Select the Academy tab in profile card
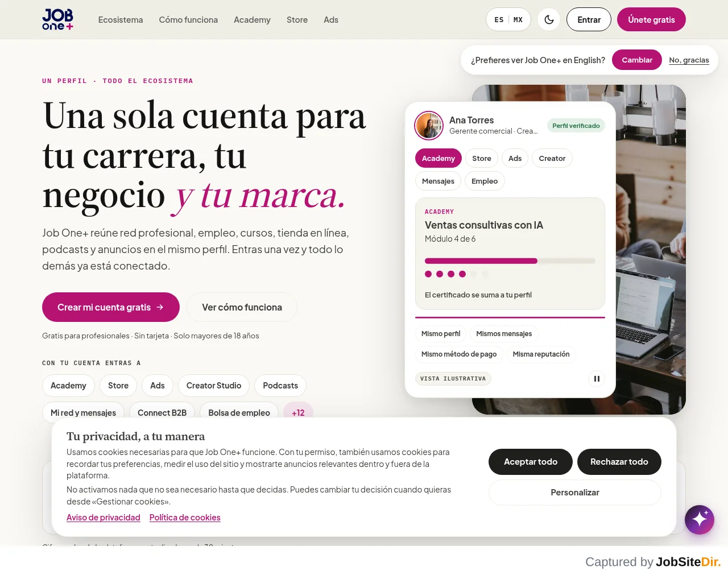This screenshot has width=728, height=579. pyautogui.click(x=439, y=158)
